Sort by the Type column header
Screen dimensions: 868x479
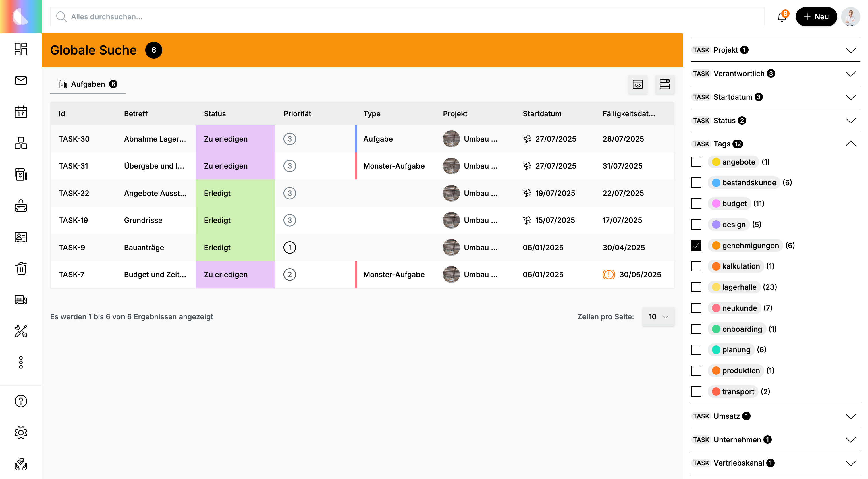[x=372, y=114]
